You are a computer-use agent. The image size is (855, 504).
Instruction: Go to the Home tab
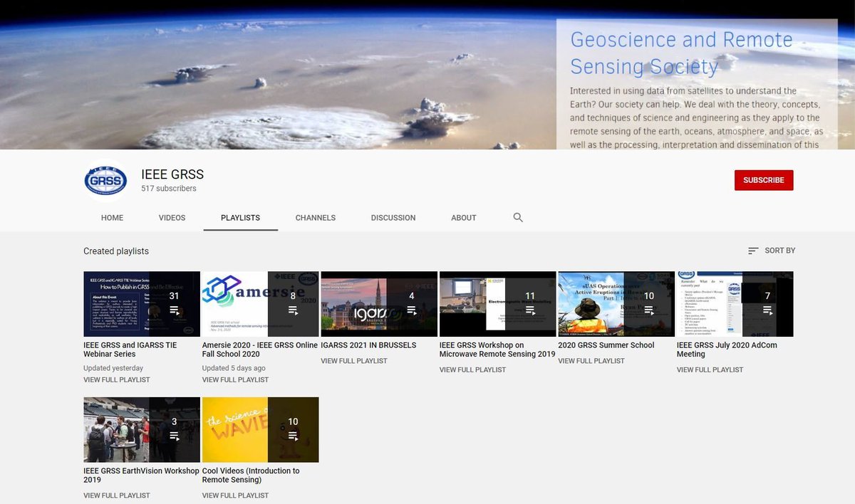[x=112, y=218]
